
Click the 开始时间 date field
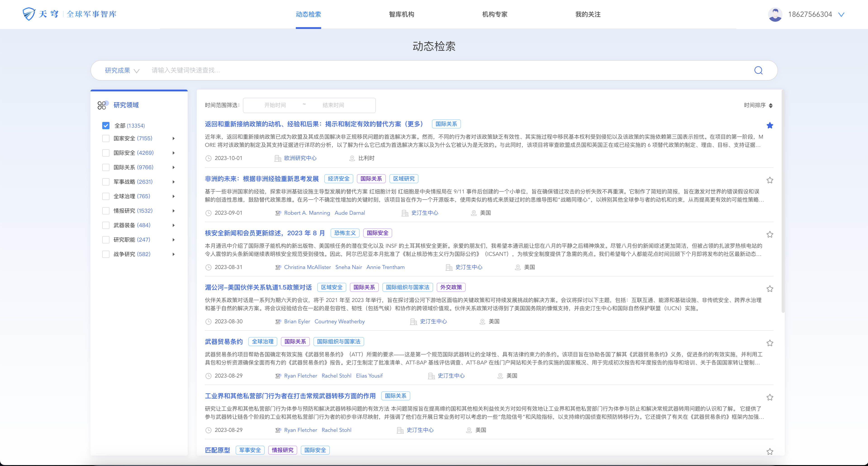point(275,105)
